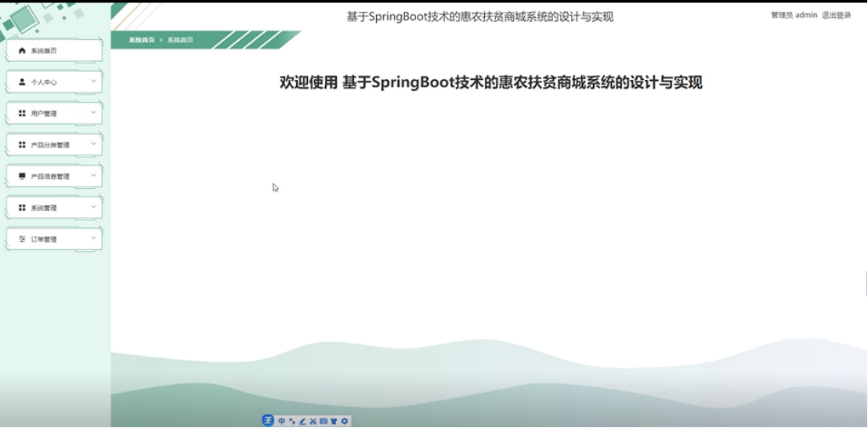Open the 系统管理 sidebar menu
868x428 pixels.
click(x=54, y=208)
